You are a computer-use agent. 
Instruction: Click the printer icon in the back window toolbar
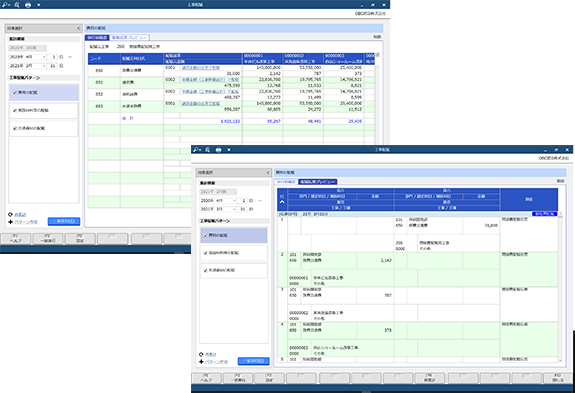click(28, 5)
